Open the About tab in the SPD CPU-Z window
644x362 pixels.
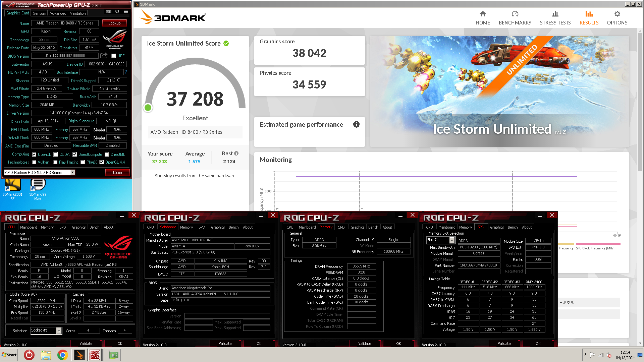[x=527, y=227]
